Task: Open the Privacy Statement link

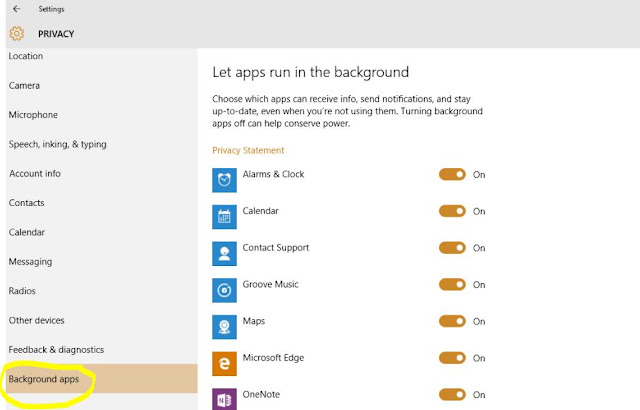Action: pyautogui.click(x=248, y=150)
